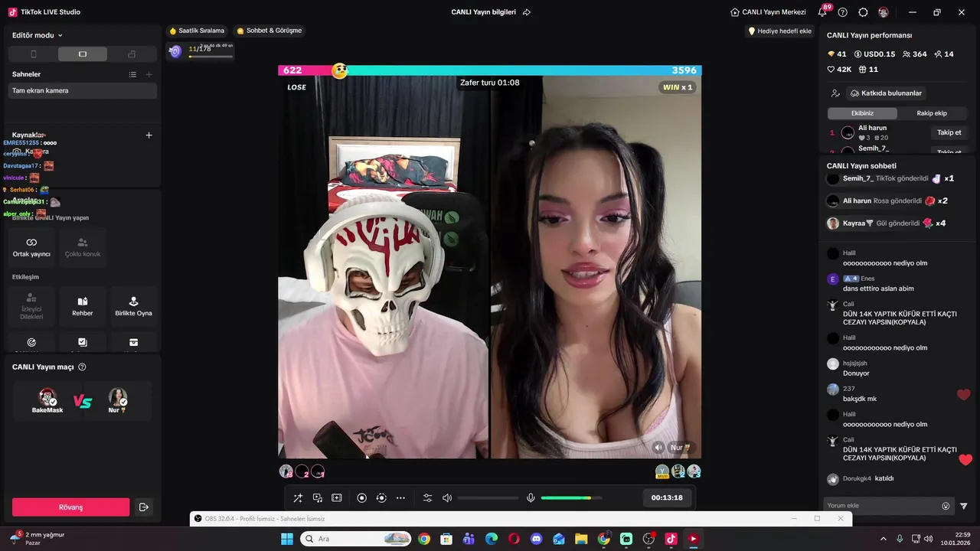Click the replay capture circular-arrow icon
The image size is (980, 551).
[381, 498]
